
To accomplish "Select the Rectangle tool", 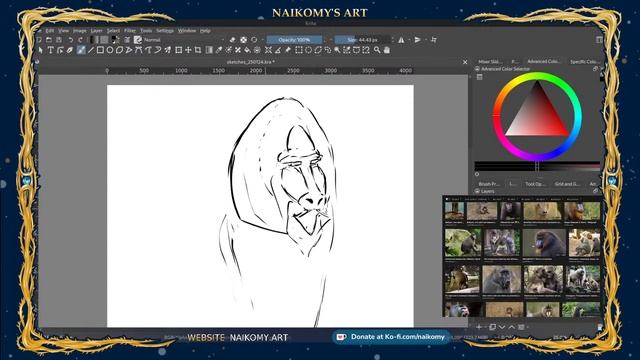I will pyautogui.click(x=100, y=50).
